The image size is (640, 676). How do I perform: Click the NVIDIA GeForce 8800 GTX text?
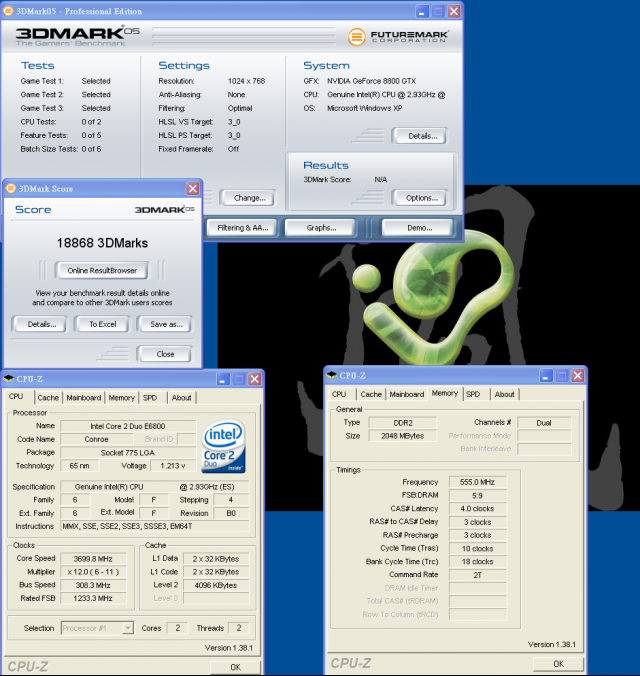coord(371,81)
